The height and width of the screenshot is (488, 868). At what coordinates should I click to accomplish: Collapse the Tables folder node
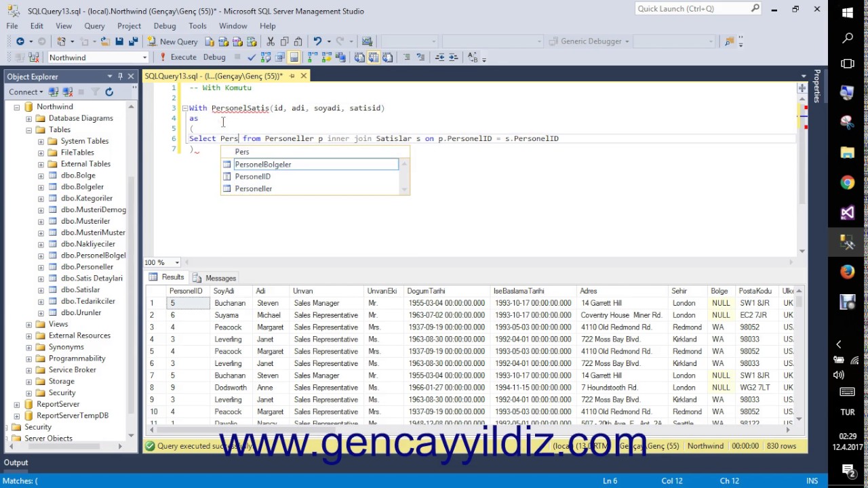[29, 130]
